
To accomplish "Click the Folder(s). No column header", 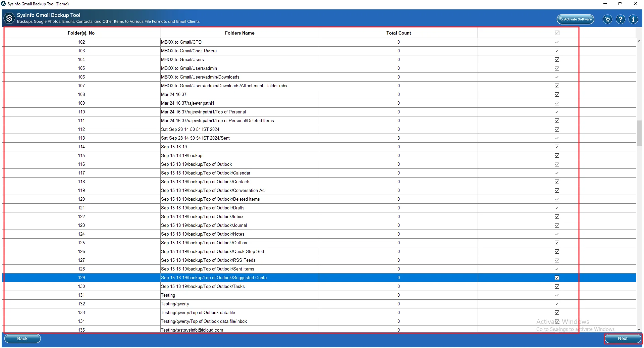I will click(x=81, y=33).
